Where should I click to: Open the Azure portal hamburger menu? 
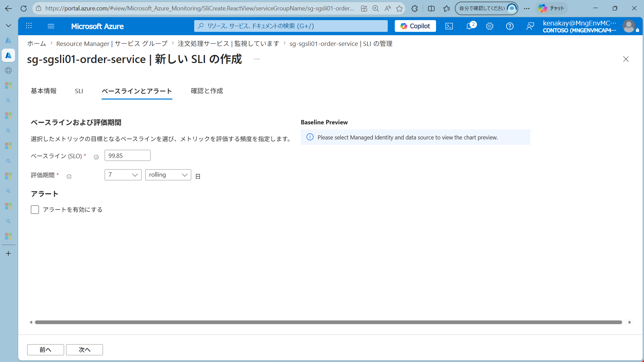pos(51,26)
